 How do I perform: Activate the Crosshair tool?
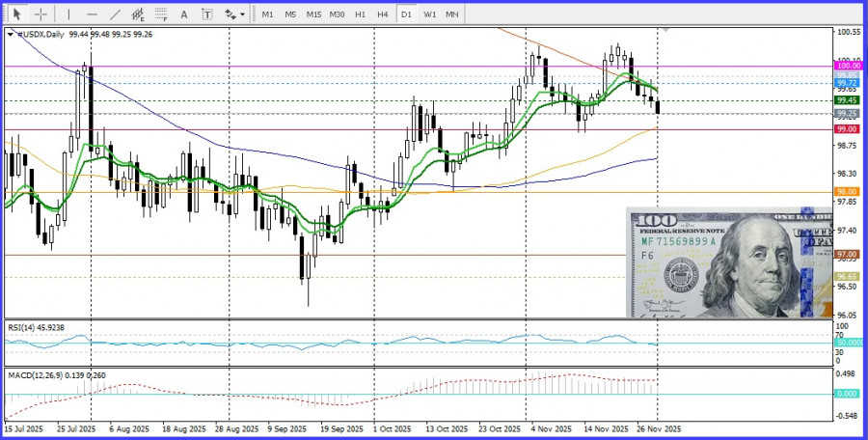tap(41, 14)
